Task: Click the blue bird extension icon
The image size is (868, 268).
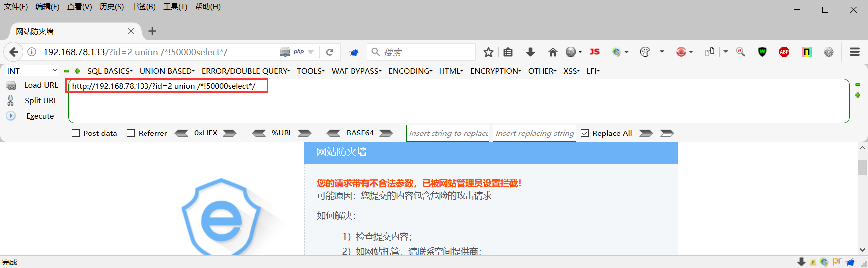Action: click(x=354, y=52)
